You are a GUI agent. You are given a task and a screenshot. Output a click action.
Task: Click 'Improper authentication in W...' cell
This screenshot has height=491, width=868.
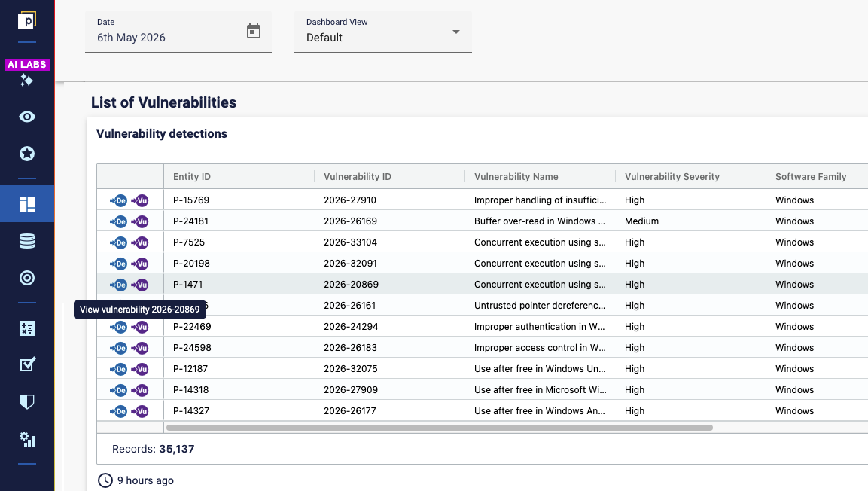(539, 326)
